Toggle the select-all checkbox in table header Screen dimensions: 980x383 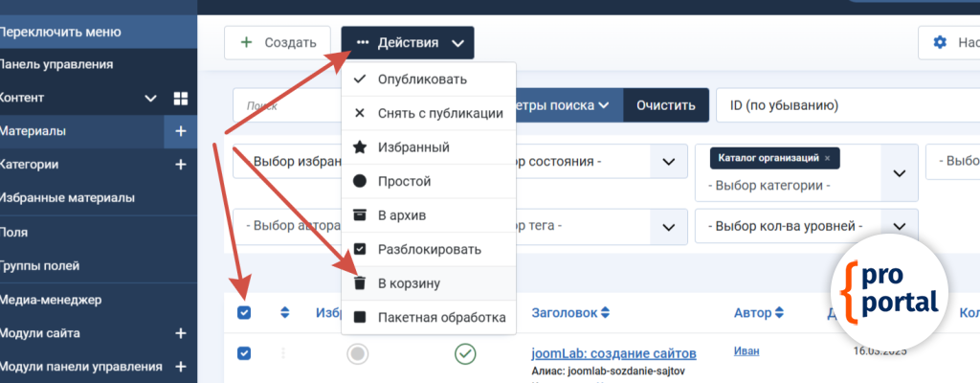point(244,312)
